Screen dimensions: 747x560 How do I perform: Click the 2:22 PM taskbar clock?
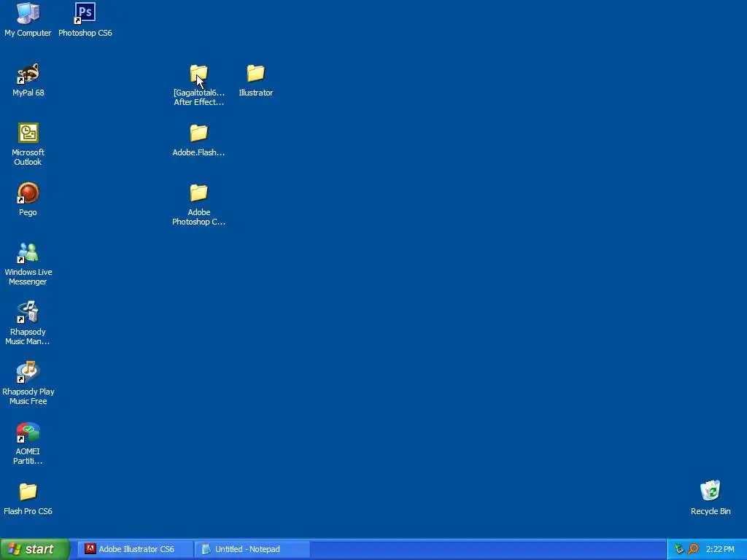pyautogui.click(x=720, y=549)
